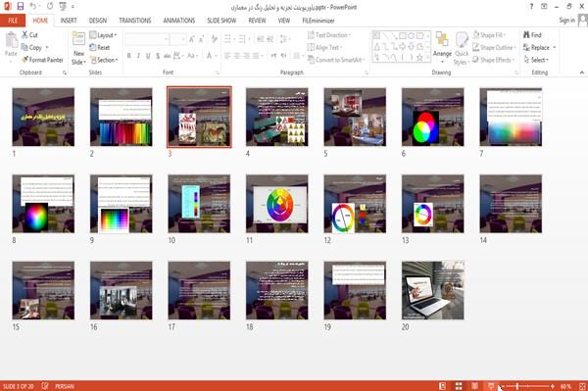The width and height of the screenshot is (588, 391).
Task: Toggle Strikethrough formatting
Action: (x=167, y=56)
